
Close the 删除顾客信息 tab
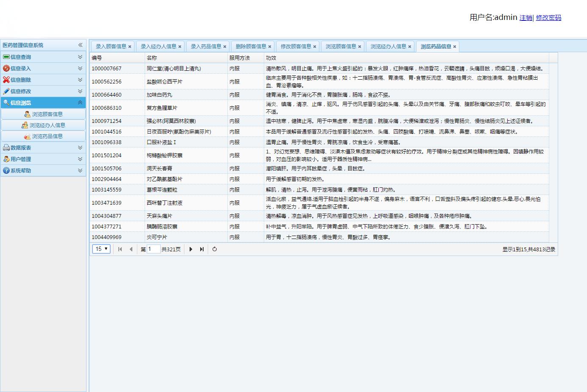click(270, 47)
